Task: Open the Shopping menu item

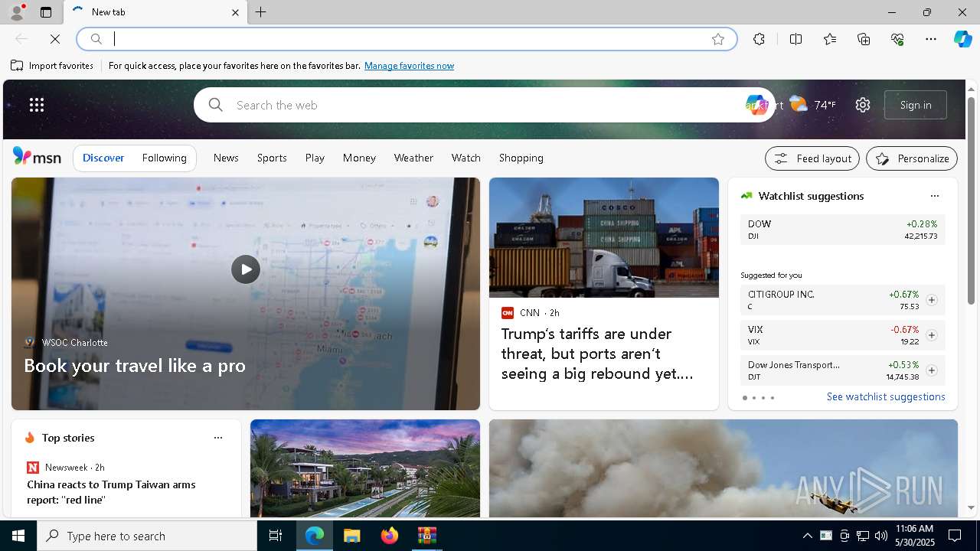Action: point(521,158)
